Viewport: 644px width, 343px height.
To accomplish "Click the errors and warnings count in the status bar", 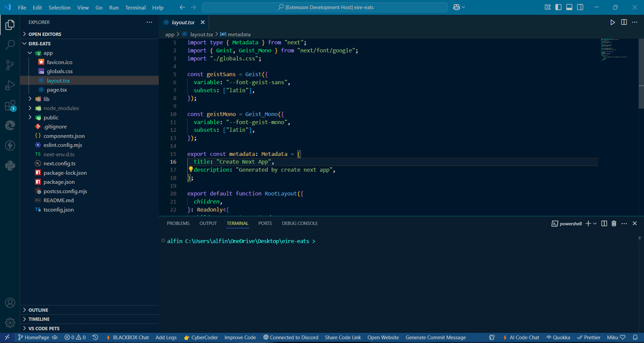I will [x=75, y=338].
